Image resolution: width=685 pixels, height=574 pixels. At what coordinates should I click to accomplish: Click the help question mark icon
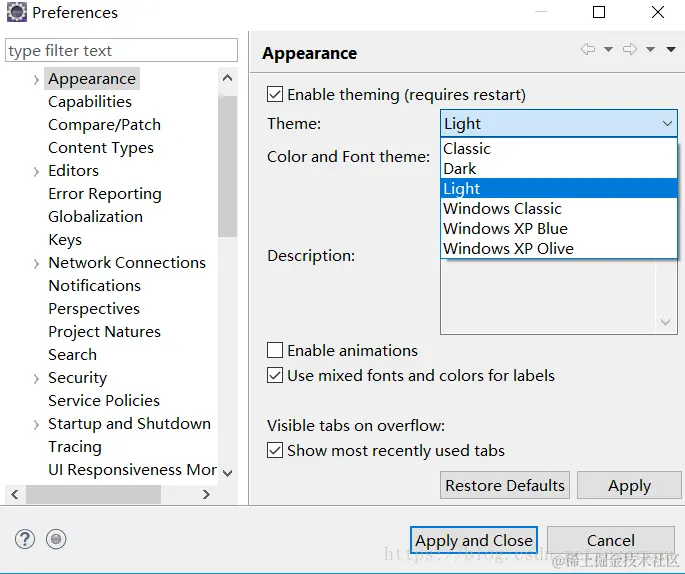coord(25,539)
